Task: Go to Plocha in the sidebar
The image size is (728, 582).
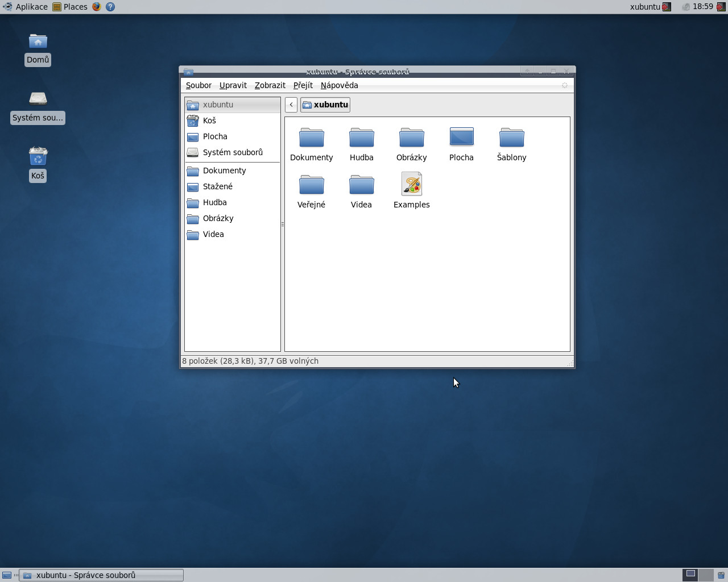Action: [233, 136]
